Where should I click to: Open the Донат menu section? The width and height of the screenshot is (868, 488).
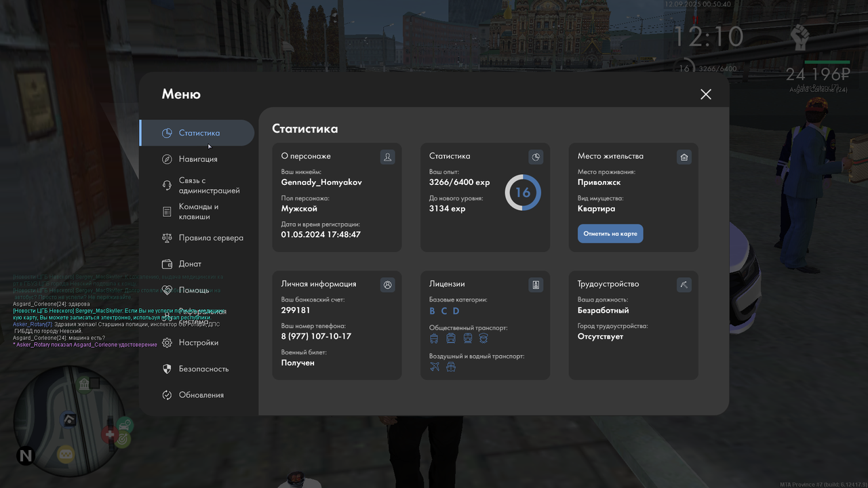(197, 264)
